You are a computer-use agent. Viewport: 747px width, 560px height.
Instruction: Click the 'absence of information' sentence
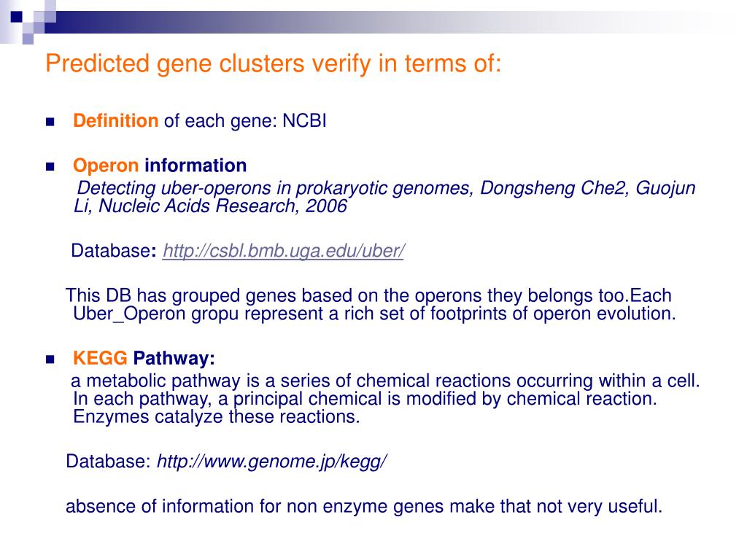(x=364, y=506)
